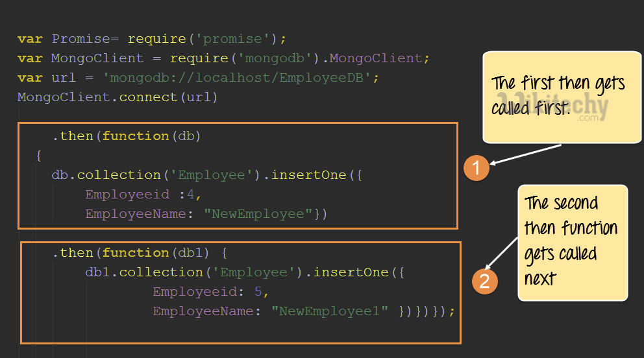Click the 'var url' variable declaration
Image resolution: width=644 pixels, height=358 pixels.
47,78
